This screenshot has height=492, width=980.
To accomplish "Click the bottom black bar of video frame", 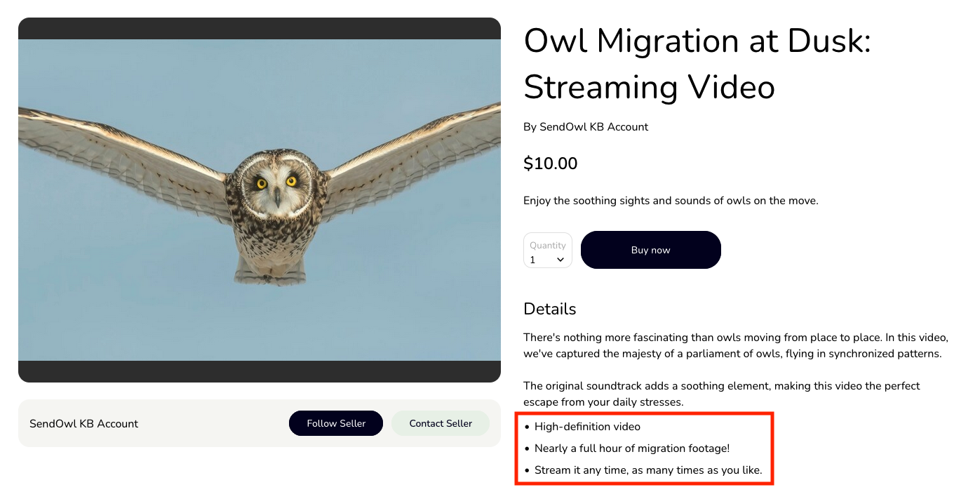I will [260, 371].
